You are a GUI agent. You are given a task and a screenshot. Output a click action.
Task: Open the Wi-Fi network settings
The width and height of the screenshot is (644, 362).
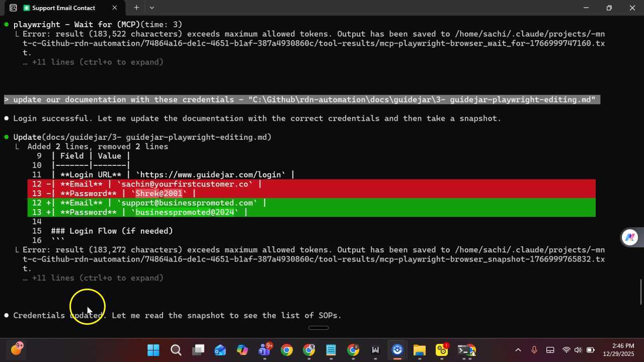[567, 350]
